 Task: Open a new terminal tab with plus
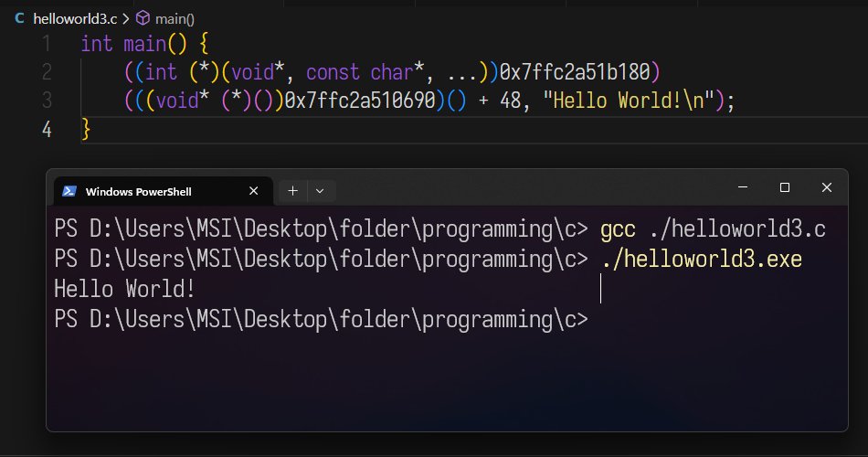click(293, 191)
